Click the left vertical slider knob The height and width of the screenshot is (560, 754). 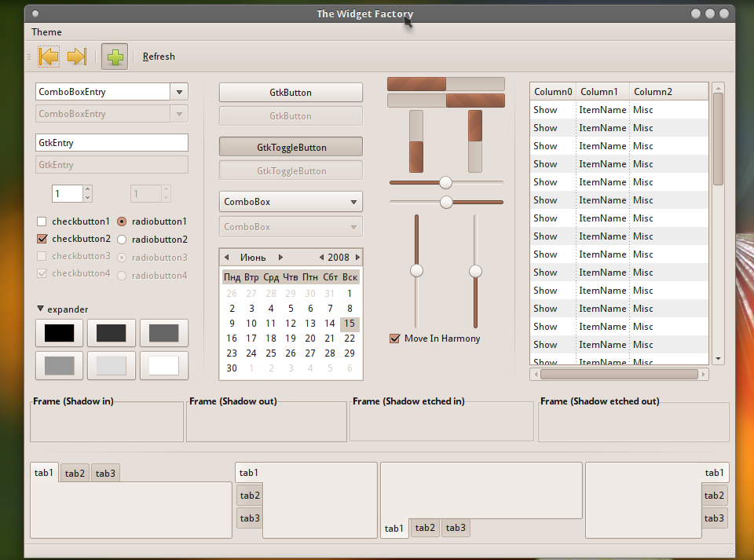416,271
